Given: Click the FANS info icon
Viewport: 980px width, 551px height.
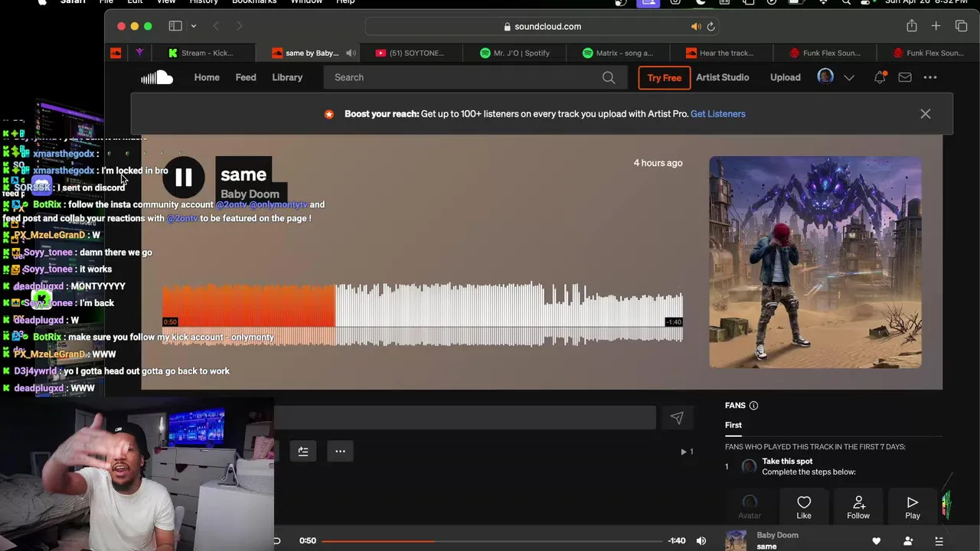Looking at the screenshot, I should pos(753,406).
